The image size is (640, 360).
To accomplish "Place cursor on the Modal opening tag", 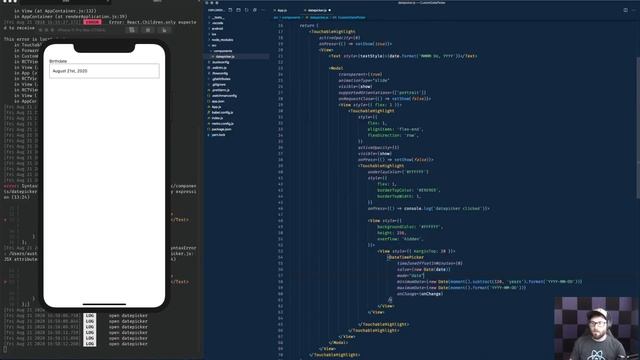I will pos(336,68).
